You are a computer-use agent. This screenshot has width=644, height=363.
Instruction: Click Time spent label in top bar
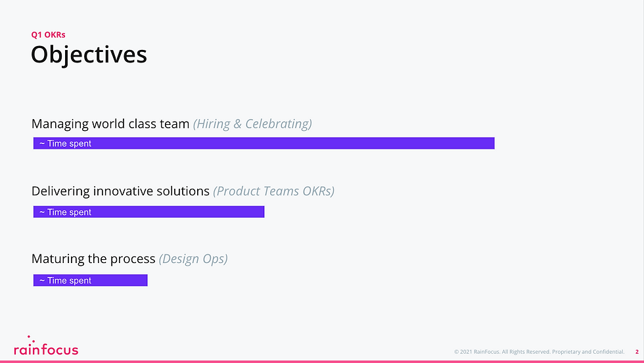[65, 143]
